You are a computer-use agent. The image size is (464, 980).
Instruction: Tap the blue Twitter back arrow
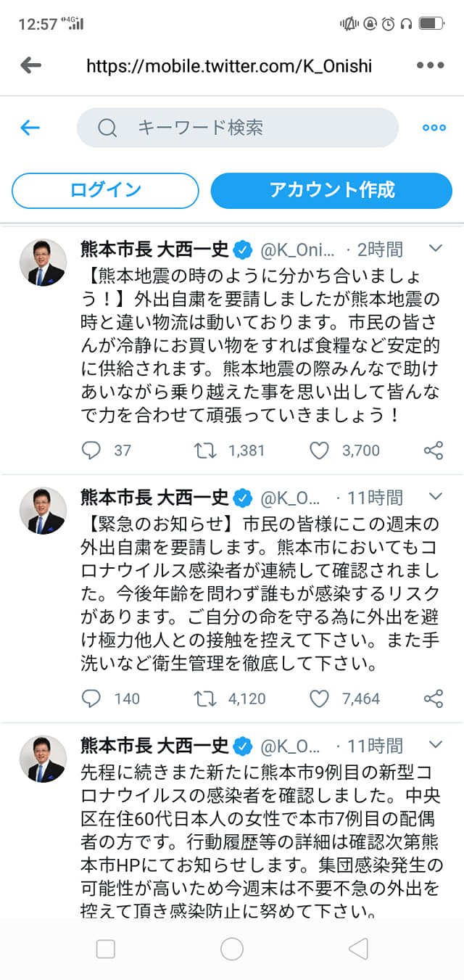click(x=30, y=128)
